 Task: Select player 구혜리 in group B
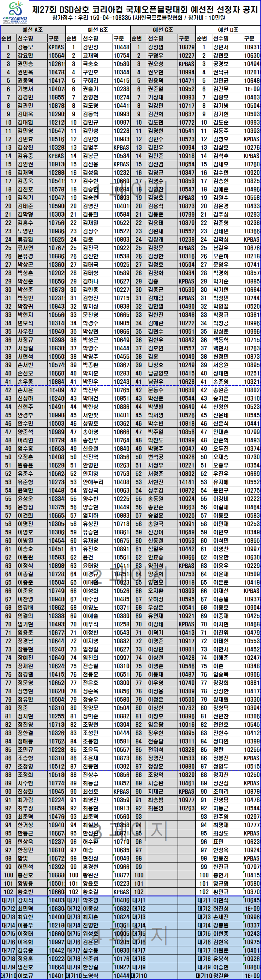[91, 81]
